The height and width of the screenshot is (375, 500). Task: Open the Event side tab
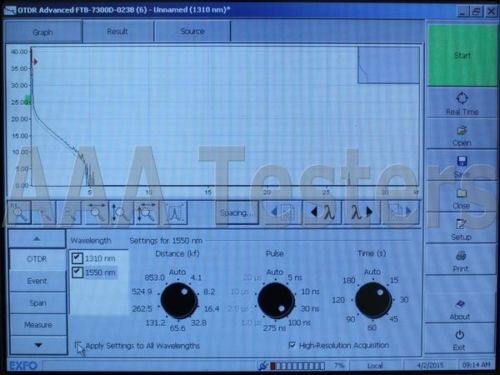(37, 281)
